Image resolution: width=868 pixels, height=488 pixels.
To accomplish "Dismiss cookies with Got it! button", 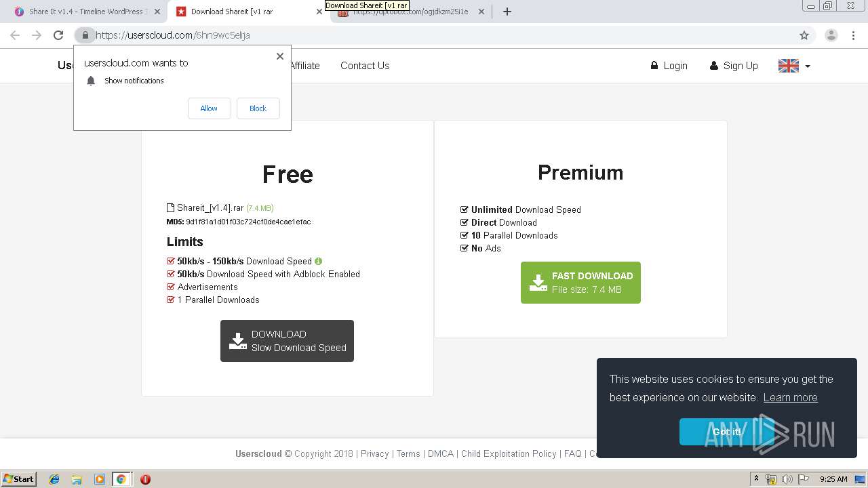I will (x=727, y=432).
